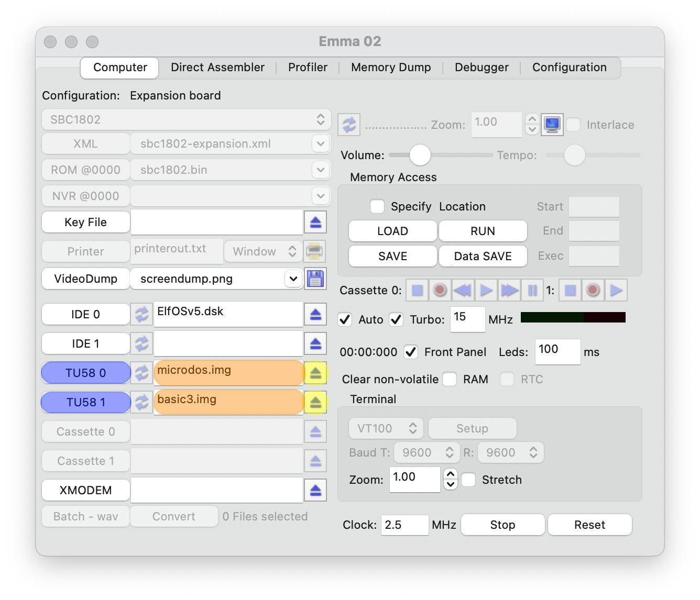
Task: Toggle the Stretch checkbox
Action: (469, 480)
